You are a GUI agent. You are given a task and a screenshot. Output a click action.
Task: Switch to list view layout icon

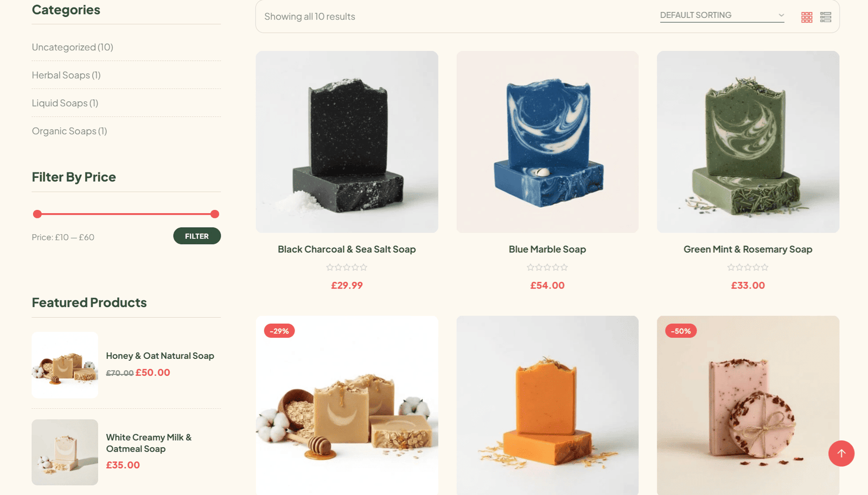(x=826, y=17)
